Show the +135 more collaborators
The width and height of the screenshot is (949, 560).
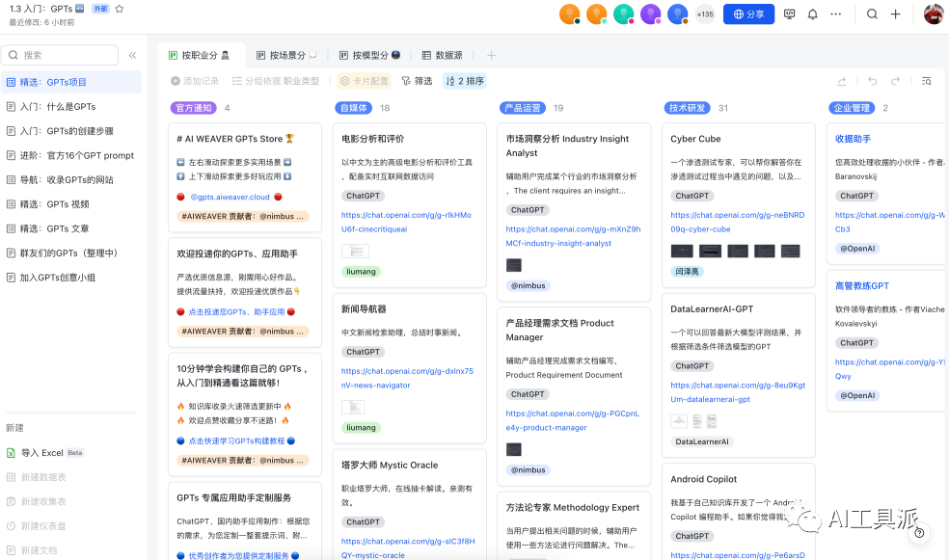[705, 13]
